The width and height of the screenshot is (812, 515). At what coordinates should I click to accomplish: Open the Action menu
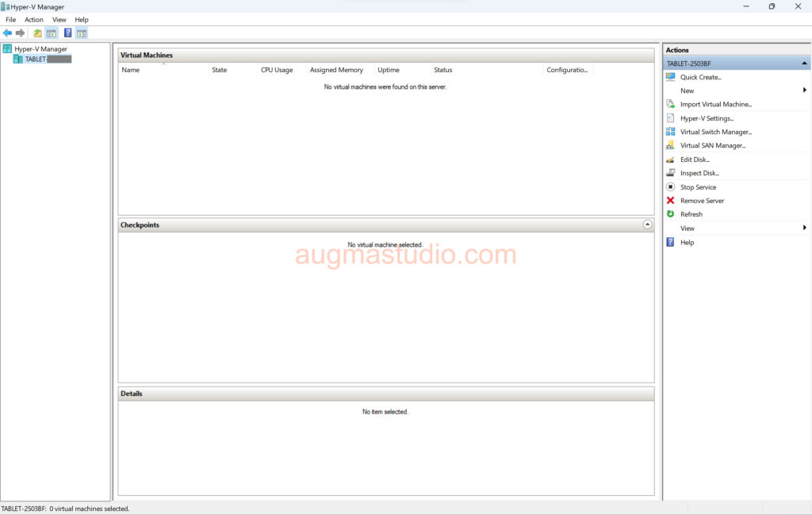[34, 20]
